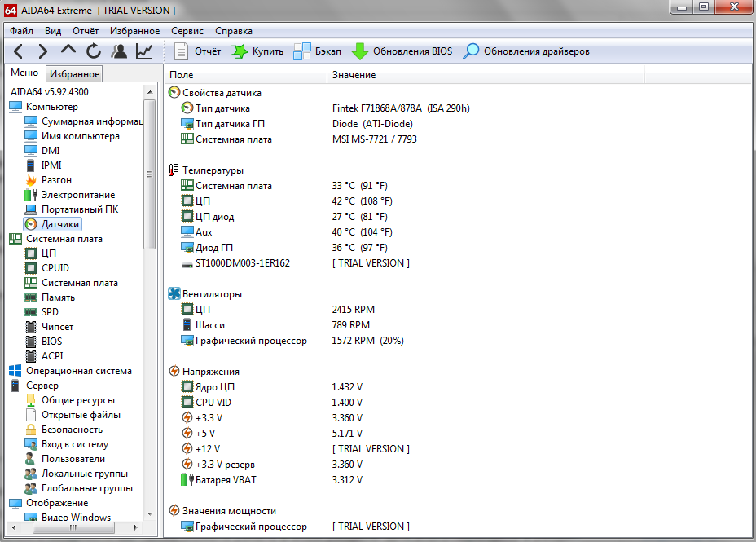Open the Сервис menu

pos(187,30)
